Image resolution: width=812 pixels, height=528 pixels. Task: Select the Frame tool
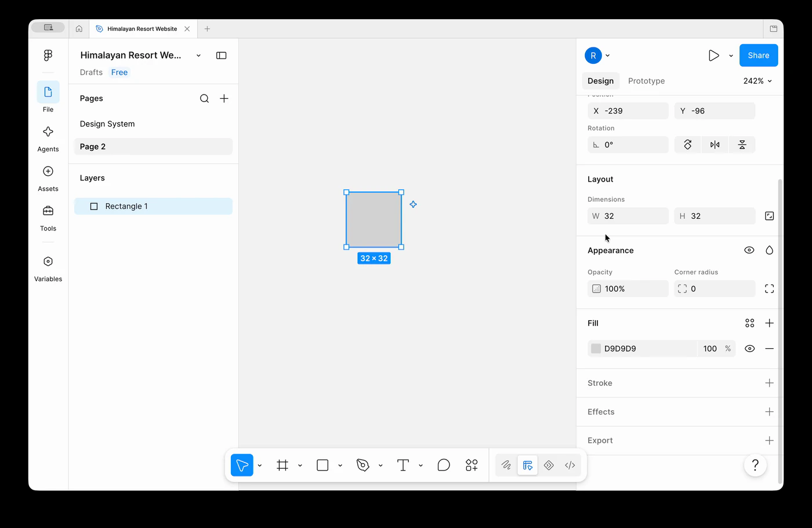[282, 465]
